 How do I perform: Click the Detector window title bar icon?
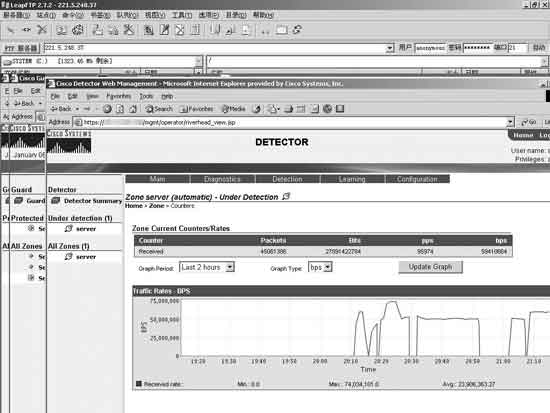[51, 84]
